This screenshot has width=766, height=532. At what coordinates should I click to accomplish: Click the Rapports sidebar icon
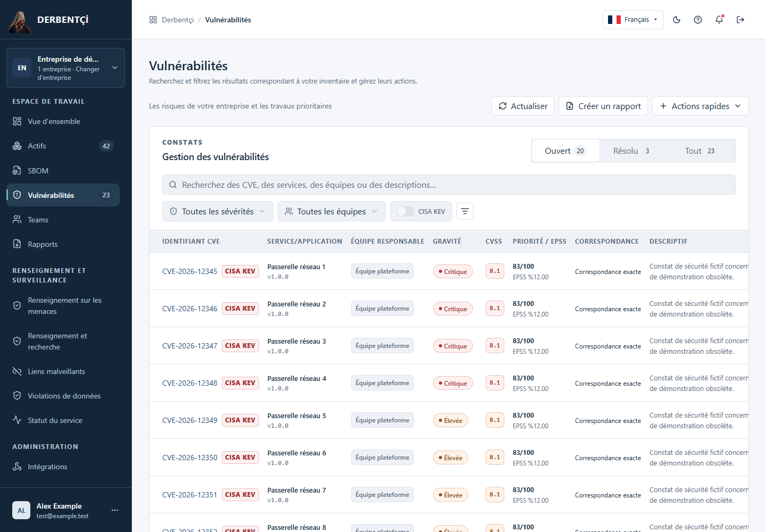pos(17,244)
